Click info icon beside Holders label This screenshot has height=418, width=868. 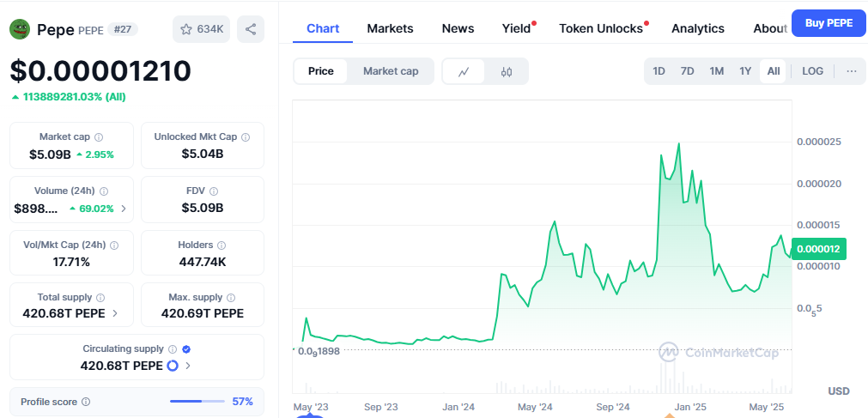222,245
